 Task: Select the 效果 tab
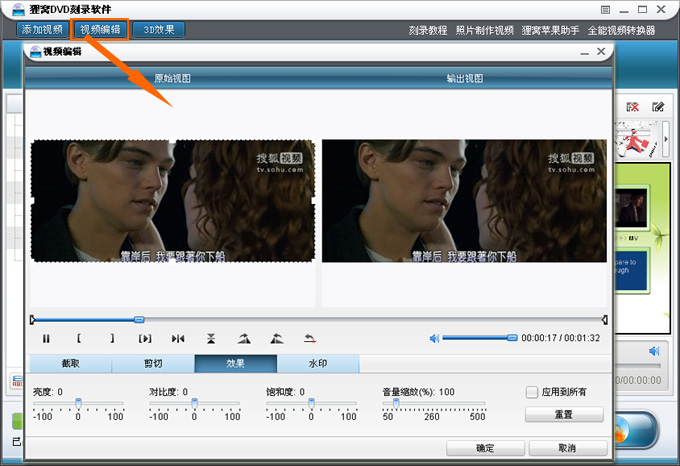pyautogui.click(x=235, y=364)
